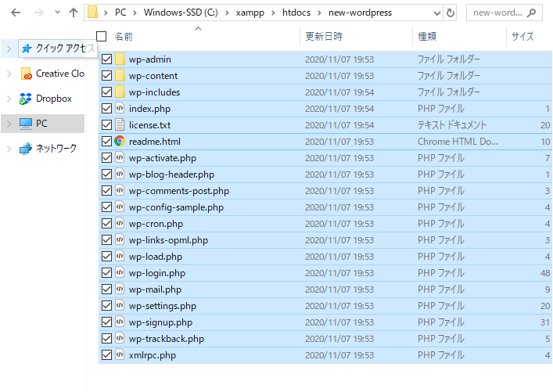Expand the PC tree node
553x392 pixels.
pos(9,124)
